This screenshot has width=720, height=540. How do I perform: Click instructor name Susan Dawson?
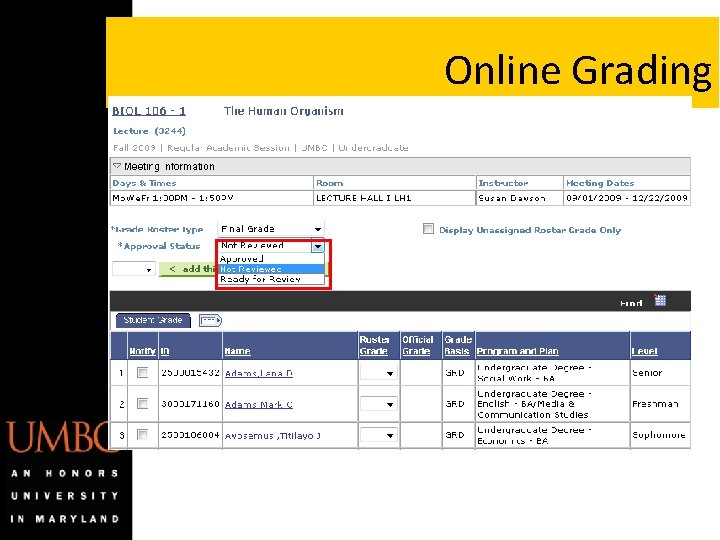click(x=512, y=198)
